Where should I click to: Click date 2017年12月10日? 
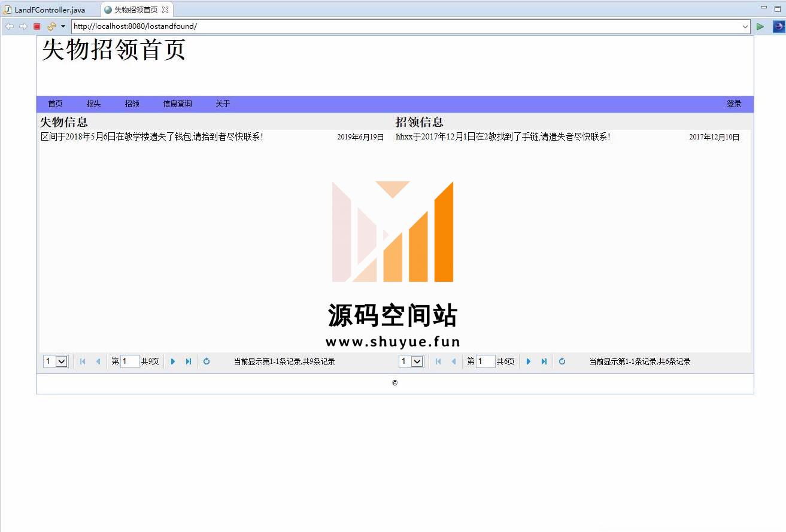pos(714,137)
